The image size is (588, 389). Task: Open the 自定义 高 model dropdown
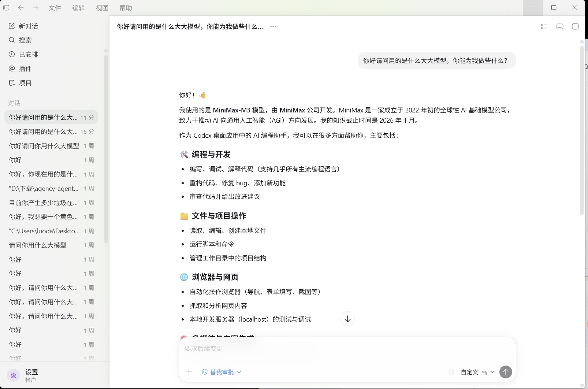[478, 372]
